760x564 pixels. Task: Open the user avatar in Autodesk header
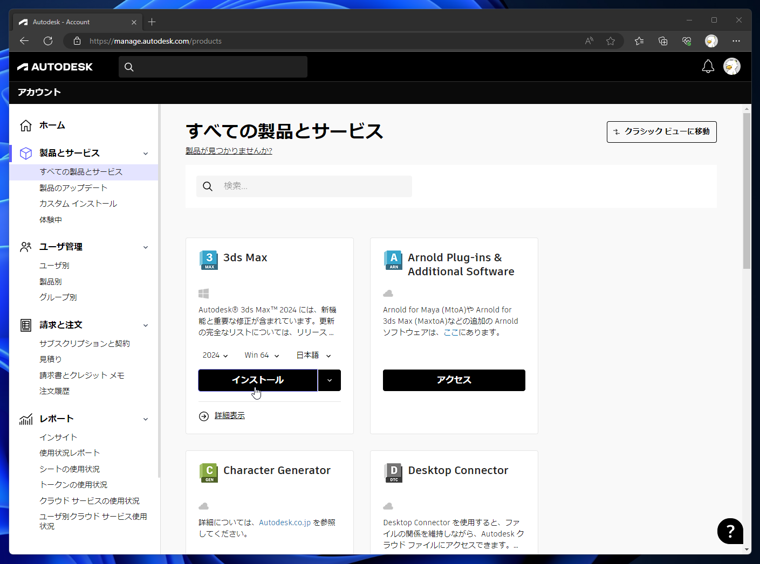[x=731, y=66]
